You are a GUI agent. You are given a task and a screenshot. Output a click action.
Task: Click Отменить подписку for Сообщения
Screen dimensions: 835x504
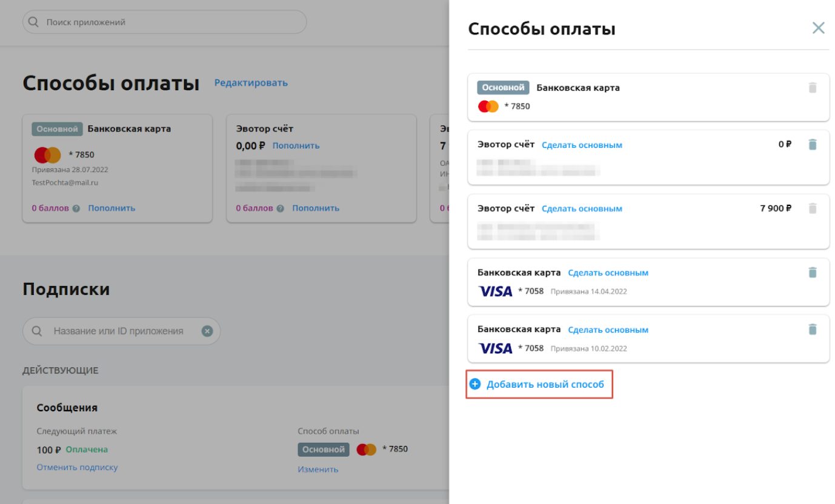coord(77,468)
